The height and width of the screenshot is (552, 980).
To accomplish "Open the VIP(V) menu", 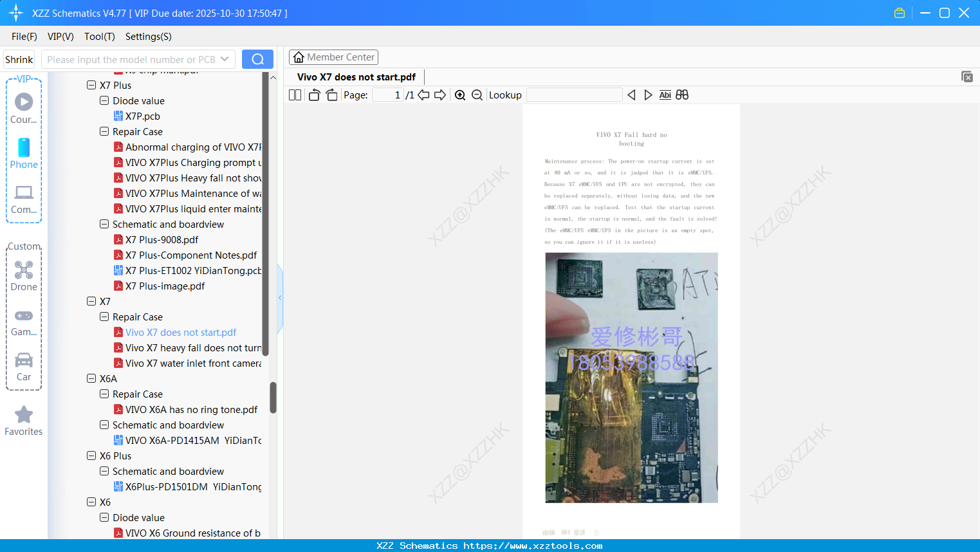I will click(60, 37).
